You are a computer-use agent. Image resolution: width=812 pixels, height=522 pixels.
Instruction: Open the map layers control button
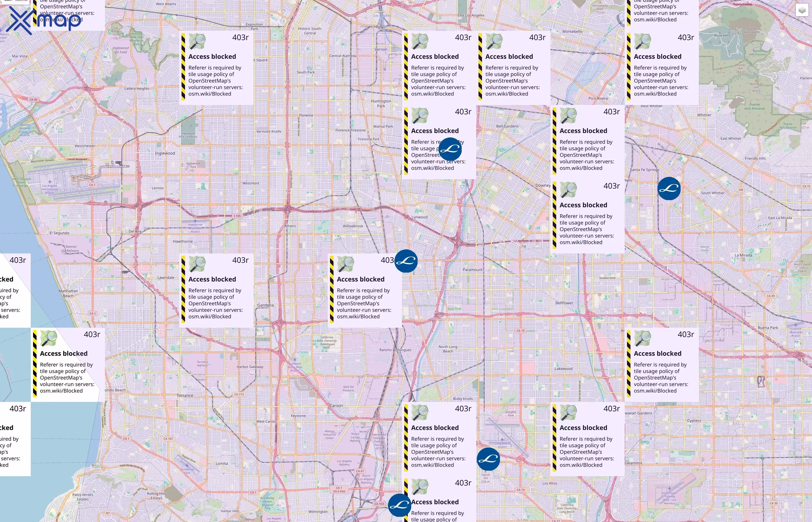pos(802,10)
